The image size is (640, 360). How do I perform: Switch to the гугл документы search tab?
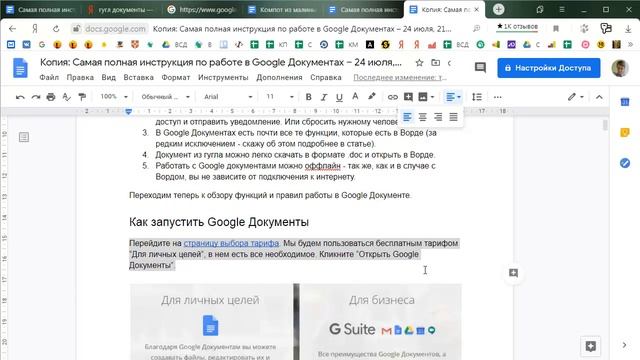tap(121, 9)
